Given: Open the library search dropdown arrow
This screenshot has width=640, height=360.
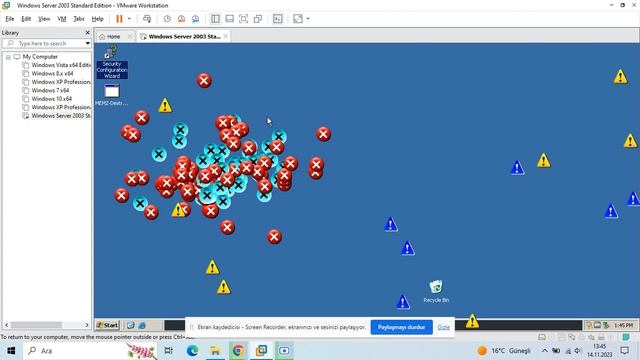Looking at the screenshot, I should coord(88,43).
